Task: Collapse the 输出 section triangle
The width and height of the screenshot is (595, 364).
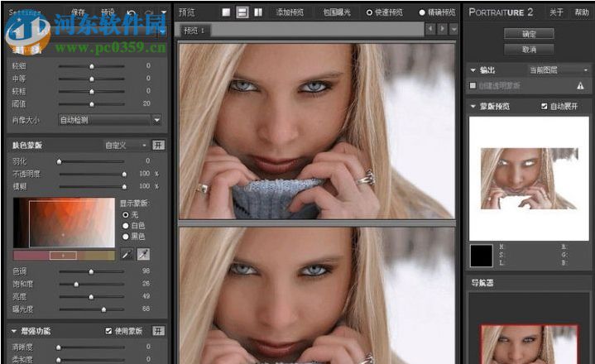Action: (x=473, y=70)
